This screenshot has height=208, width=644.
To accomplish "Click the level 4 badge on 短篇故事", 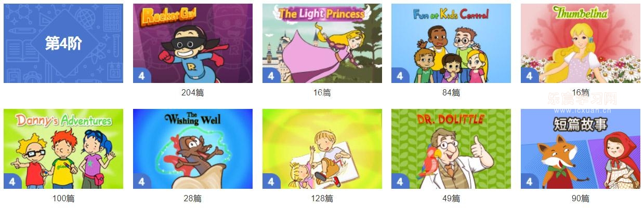I will point(529,181).
